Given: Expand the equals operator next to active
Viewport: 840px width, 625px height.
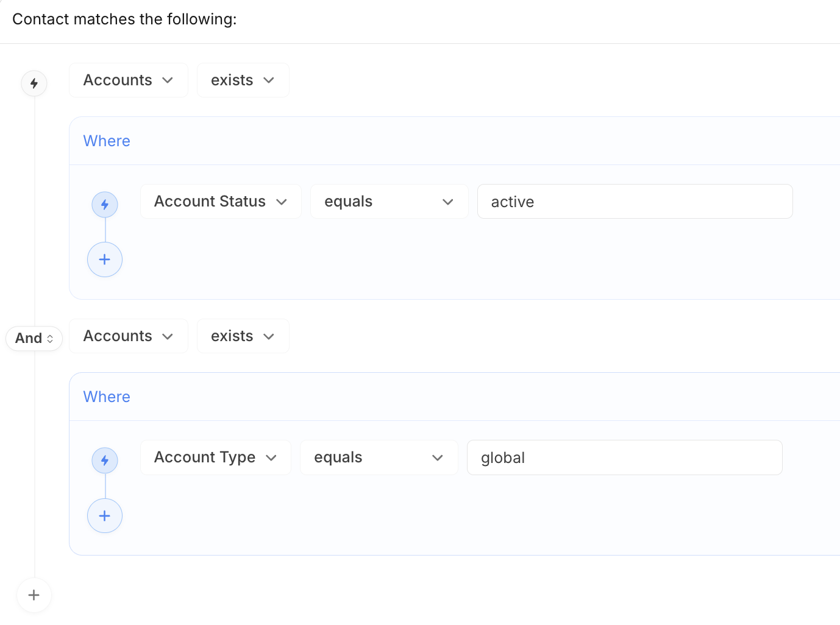Looking at the screenshot, I should [x=388, y=202].
